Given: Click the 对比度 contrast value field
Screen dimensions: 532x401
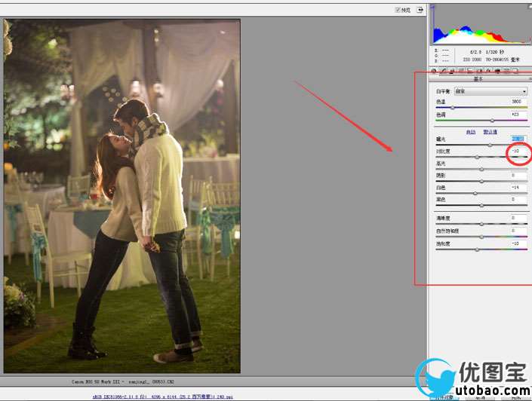Looking at the screenshot, I should [519, 151].
